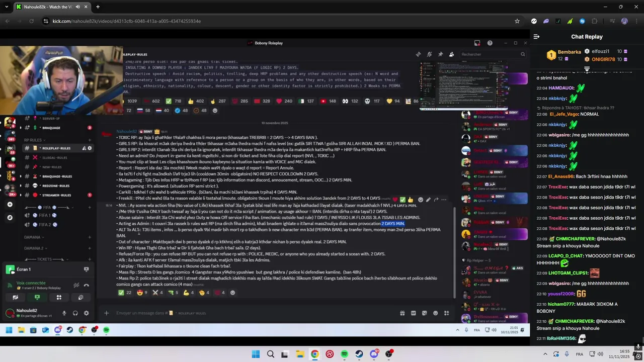Toggle member list icon in Discord header
The image size is (644, 362).
(x=451, y=54)
